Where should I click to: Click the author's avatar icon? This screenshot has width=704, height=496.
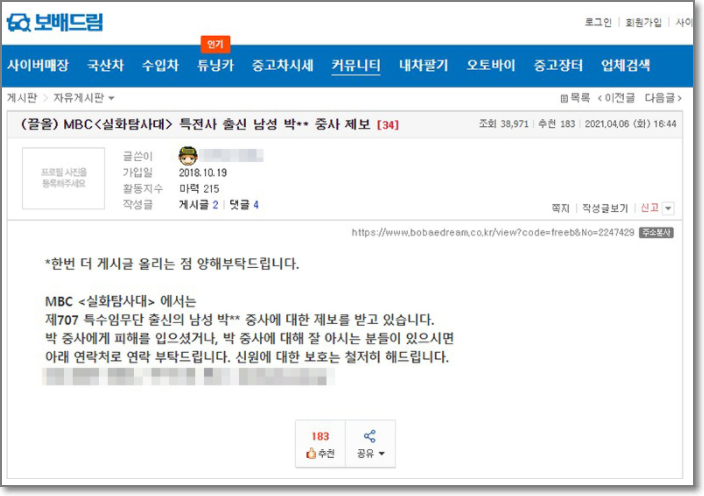tap(188, 156)
